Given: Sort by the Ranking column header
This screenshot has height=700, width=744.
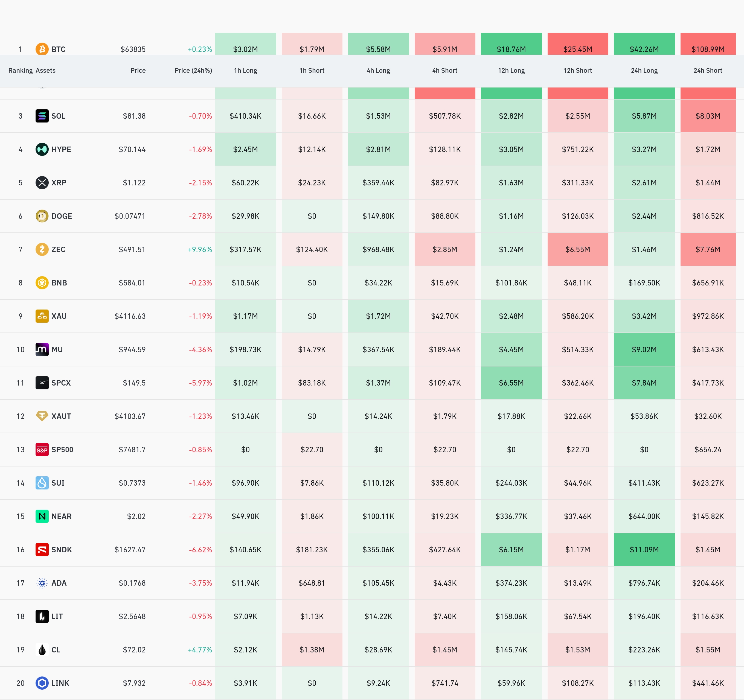Looking at the screenshot, I should [x=21, y=70].
